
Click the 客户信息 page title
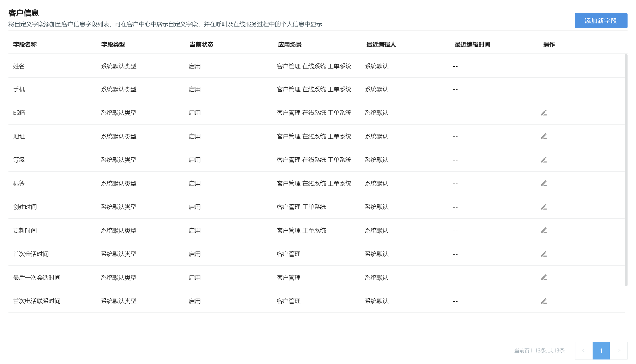coord(24,13)
